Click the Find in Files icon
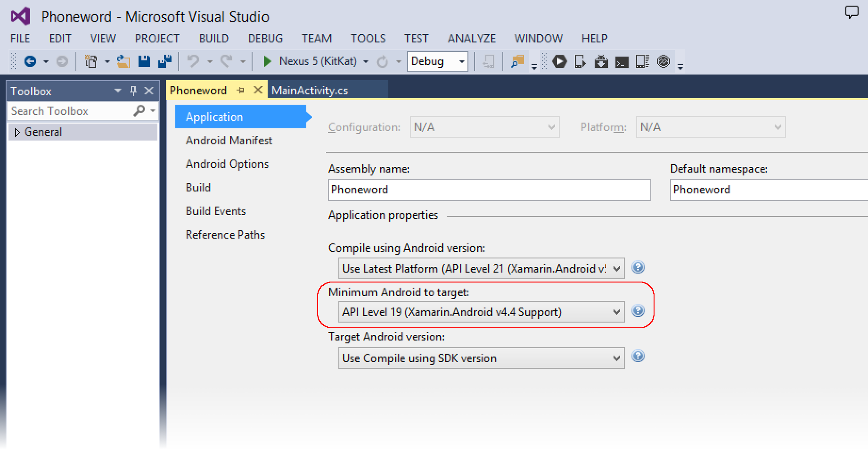 click(517, 61)
